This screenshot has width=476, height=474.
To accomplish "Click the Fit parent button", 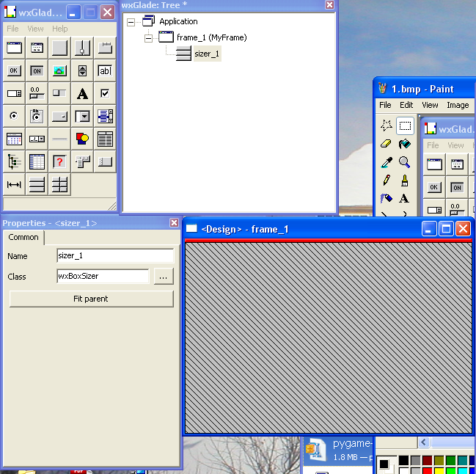I will [x=91, y=299].
